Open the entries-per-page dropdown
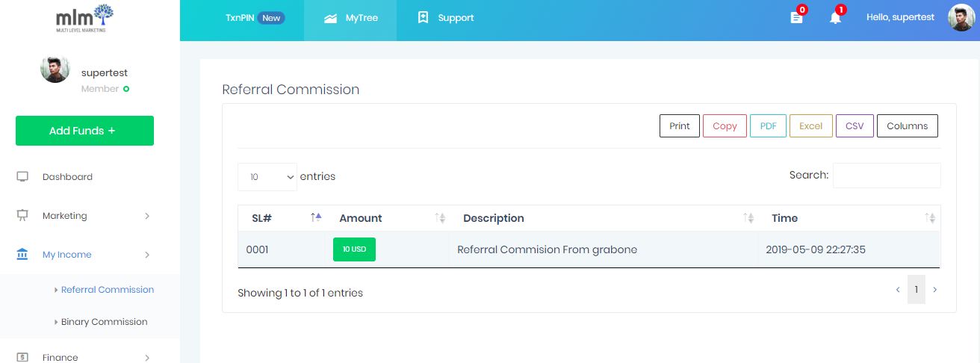 coord(267,177)
